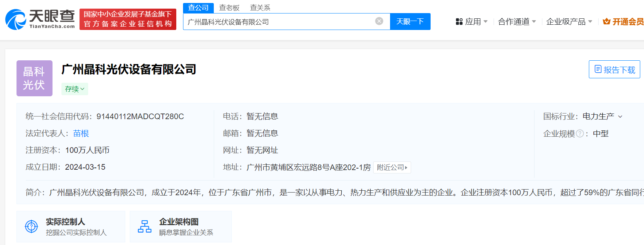644x245 pixels.
Task: Expand the 电力生产 industry chevron
Action: coord(620,117)
